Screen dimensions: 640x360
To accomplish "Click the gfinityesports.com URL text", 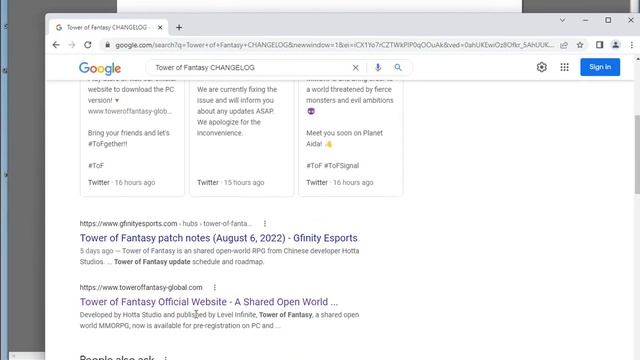I will (129, 224).
